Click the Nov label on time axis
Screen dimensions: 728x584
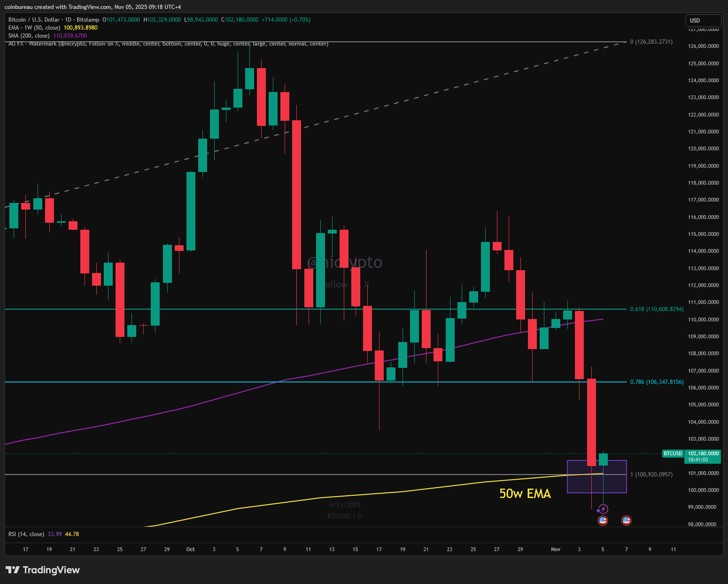(556, 549)
